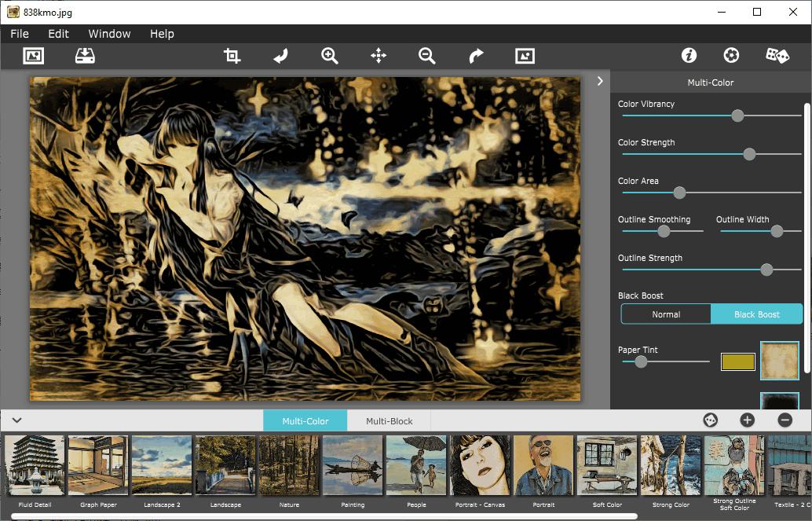Apply the Landscape preset with the wooden path
The width and height of the screenshot is (812, 521).
coord(226,465)
